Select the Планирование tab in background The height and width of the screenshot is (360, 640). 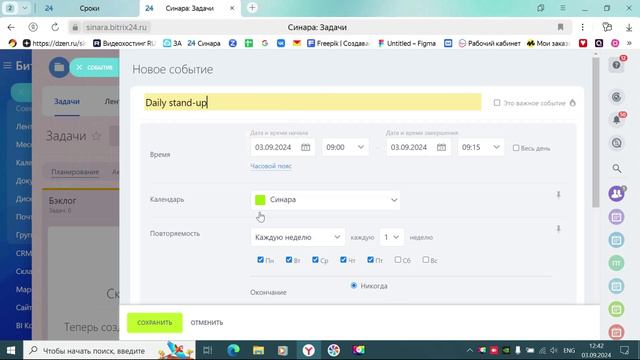pyautogui.click(x=75, y=172)
